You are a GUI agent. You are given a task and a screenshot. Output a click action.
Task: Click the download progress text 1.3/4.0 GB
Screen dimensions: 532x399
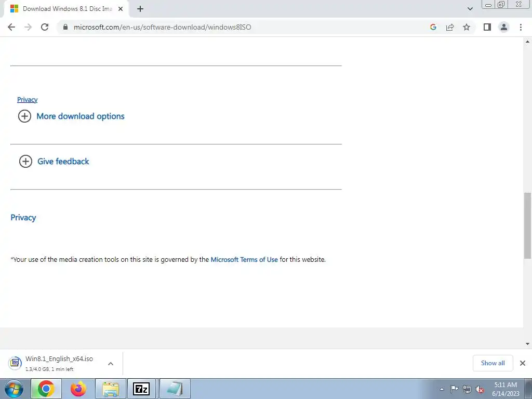click(x=49, y=369)
